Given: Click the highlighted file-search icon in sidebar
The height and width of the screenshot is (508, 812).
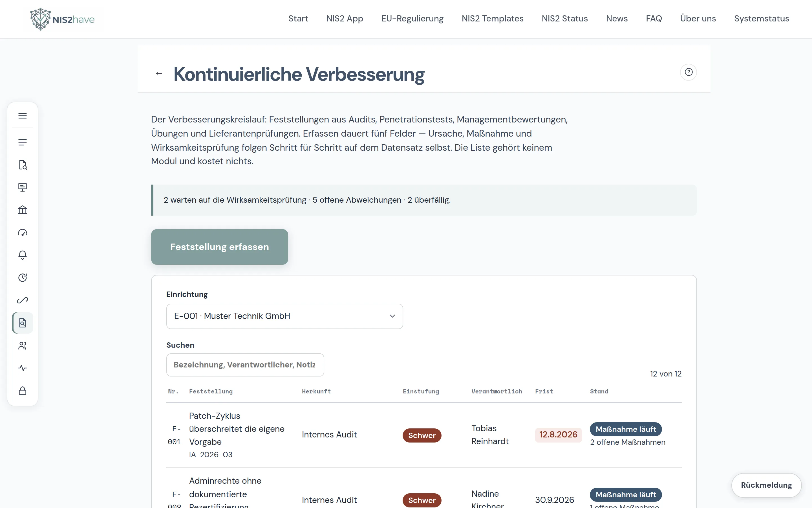Looking at the screenshot, I should tap(23, 323).
